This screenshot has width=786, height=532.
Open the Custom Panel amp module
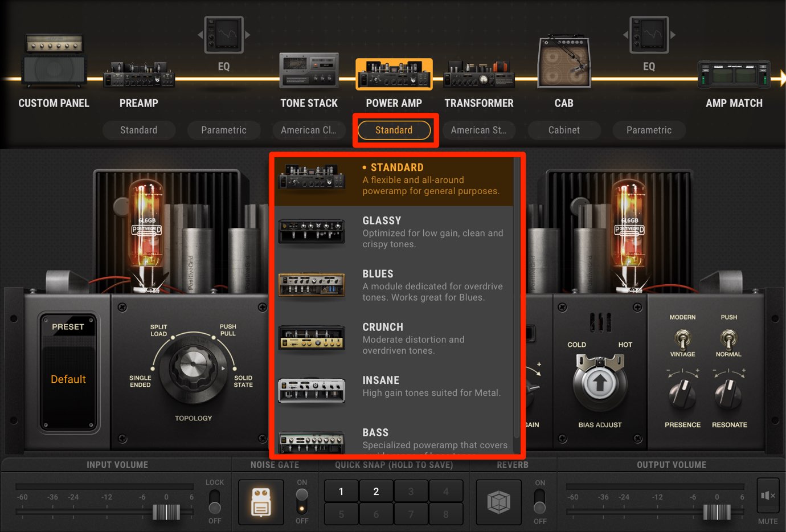point(54,60)
